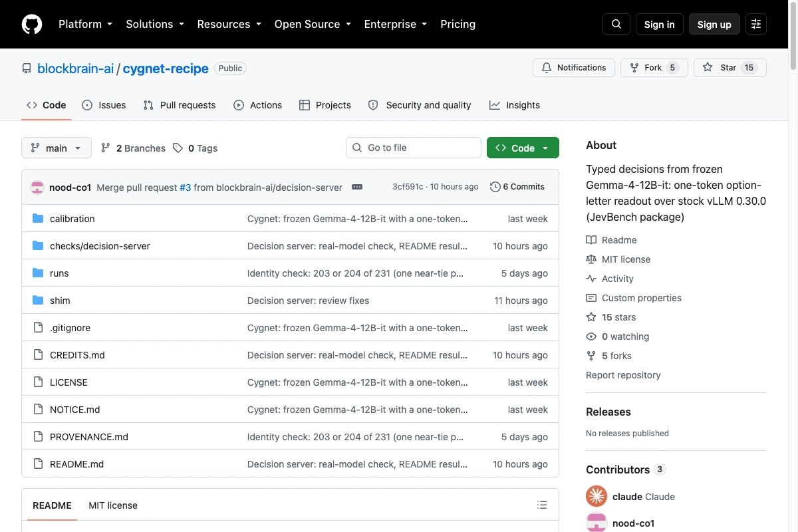Open the cygnet-recipe repository link
This screenshot has height=532, width=798.
166,68
